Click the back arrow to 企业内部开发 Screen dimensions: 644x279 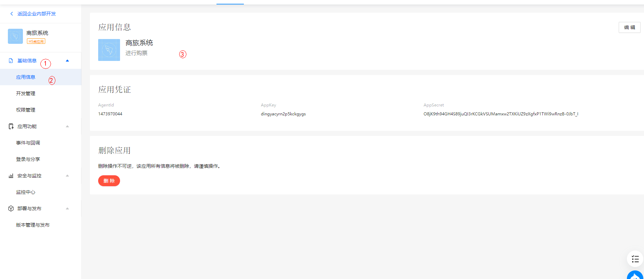[12, 14]
